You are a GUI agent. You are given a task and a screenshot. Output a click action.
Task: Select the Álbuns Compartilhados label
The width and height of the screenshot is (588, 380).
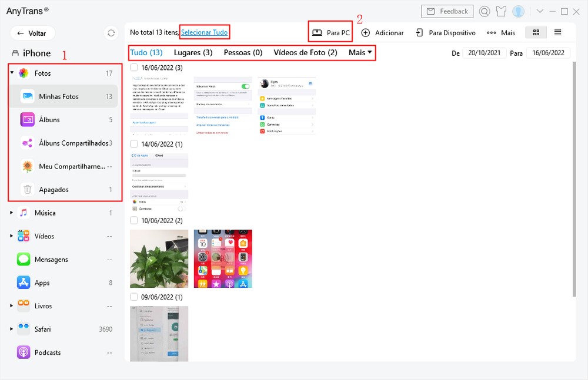coord(73,143)
